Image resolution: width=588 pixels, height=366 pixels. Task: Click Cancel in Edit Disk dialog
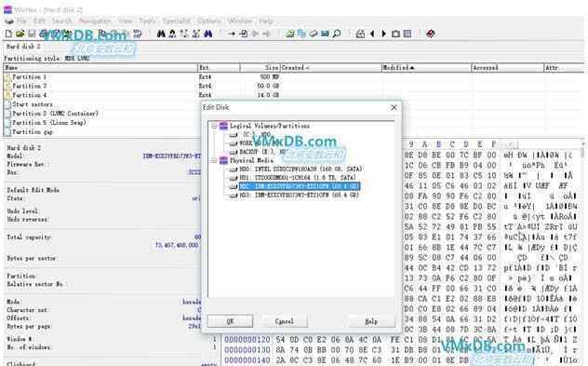pos(285,321)
